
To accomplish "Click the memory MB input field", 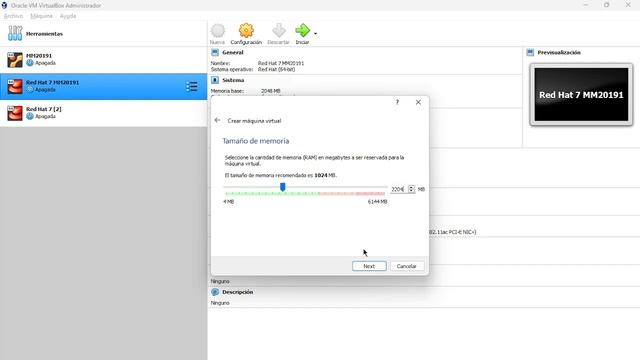I will click(398, 189).
